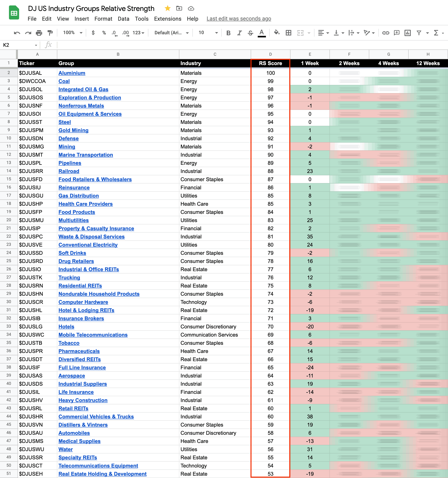This screenshot has width=448, height=478.
Task: Open the Tobacco link
Action: 69,343
